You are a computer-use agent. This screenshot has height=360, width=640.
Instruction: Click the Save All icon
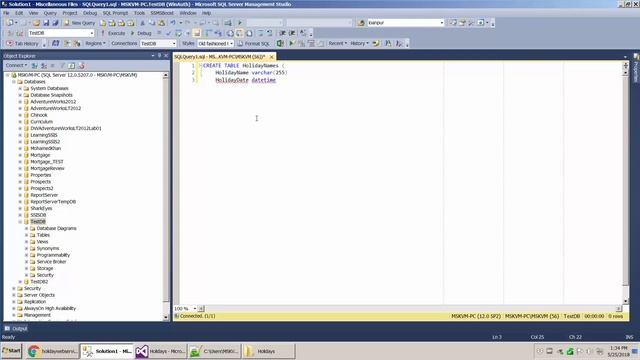[x=55, y=23]
